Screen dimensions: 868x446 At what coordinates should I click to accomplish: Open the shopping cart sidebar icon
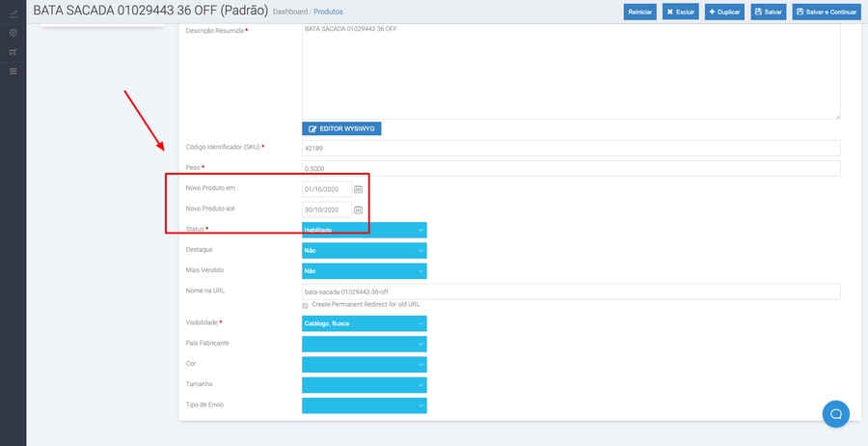pyautogui.click(x=13, y=52)
